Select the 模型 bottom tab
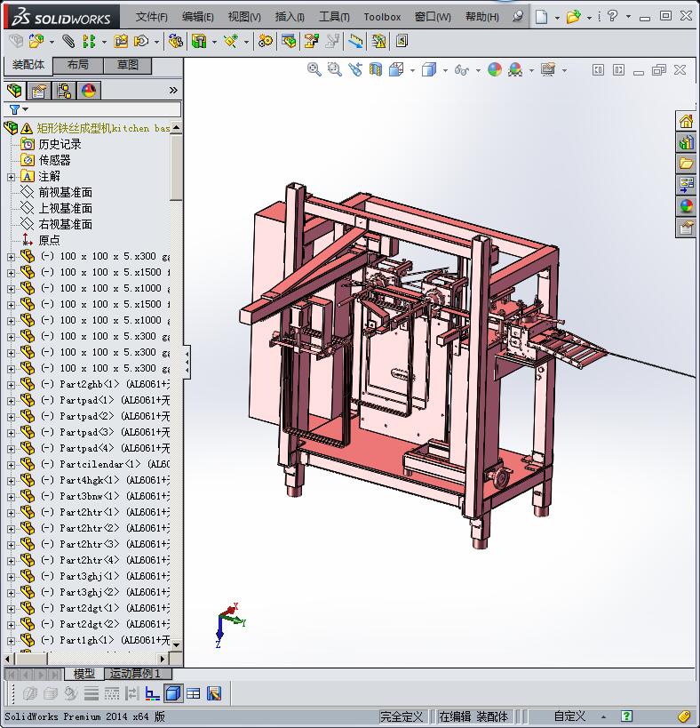This screenshot has width=700, height=728. click(84, 673)
